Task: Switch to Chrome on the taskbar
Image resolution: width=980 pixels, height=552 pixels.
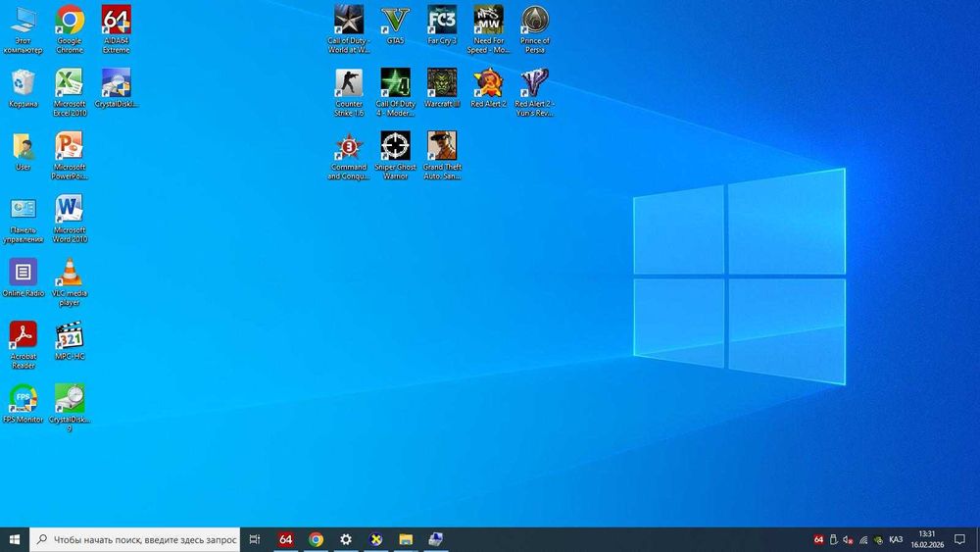Action: pyautogui.click(x=316, y=539)
